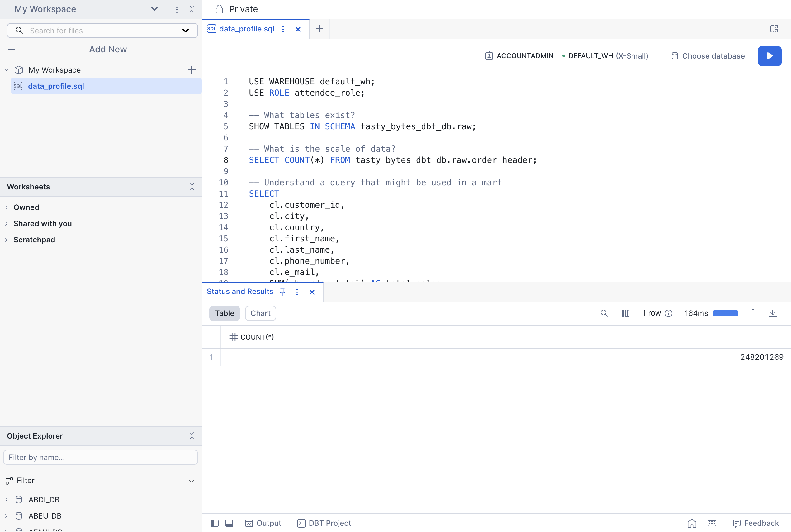Click Choose database
Screen dimensions: 791x532
[x=708, y=56]
